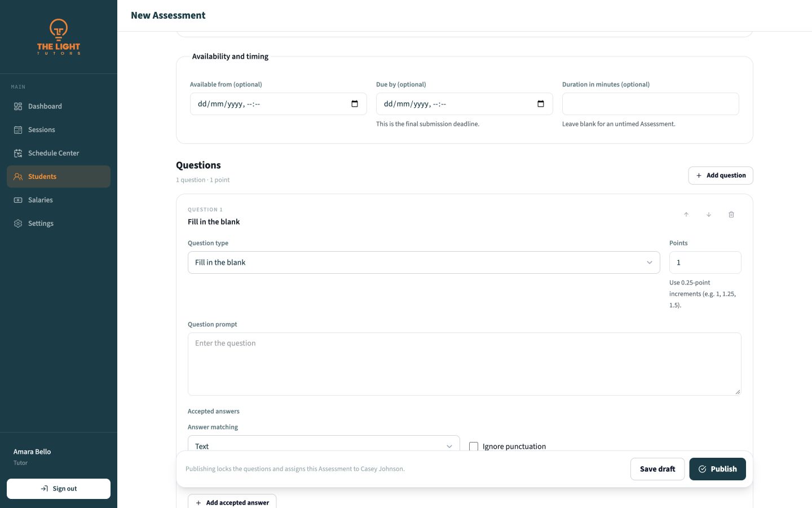This screenshot has height=508, width=812.
Task: Delete Question 1 with trash icon
Action: coord(731,214)
